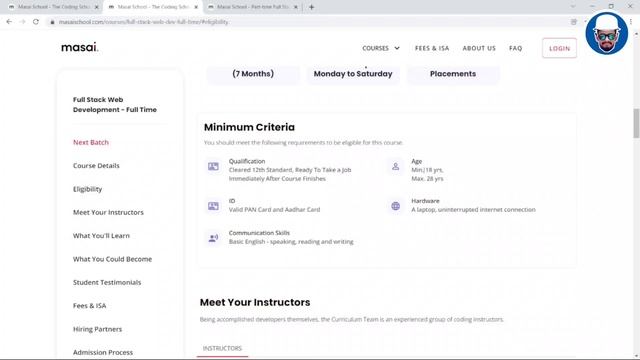Screen dimensions: 640x360
Task: Go to What You Could Become
Action: [x=112, y=259]
